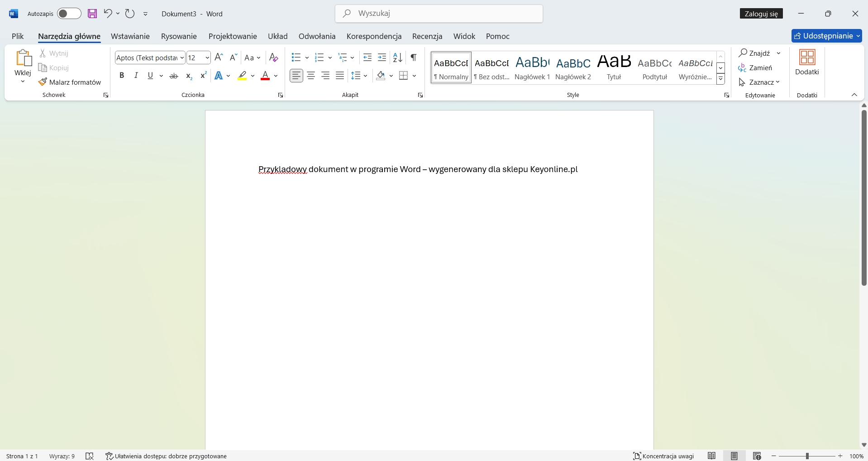Apply the red font color

265,76
